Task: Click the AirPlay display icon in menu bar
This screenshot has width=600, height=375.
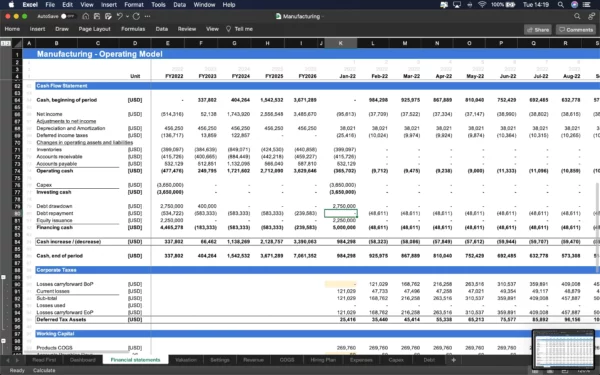Action: point(457,5)
